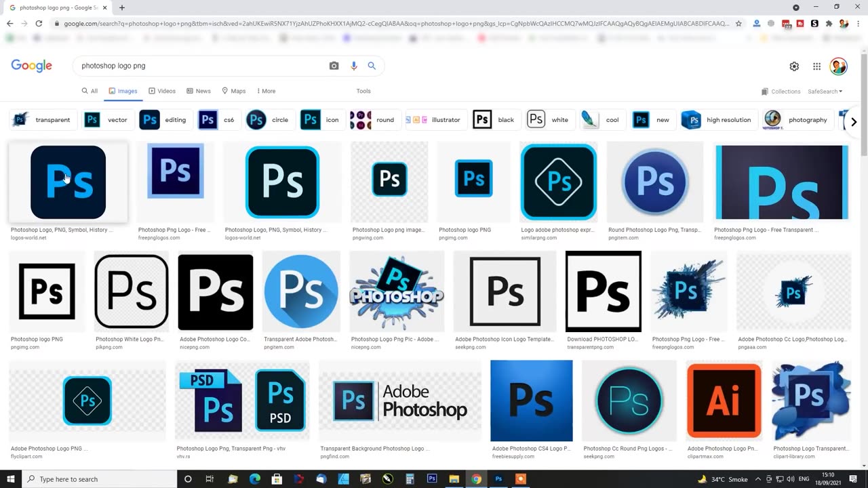Open the Chrome three-dot menu
Viewport: 868px width, 488px height.
[x=857, y=24]
